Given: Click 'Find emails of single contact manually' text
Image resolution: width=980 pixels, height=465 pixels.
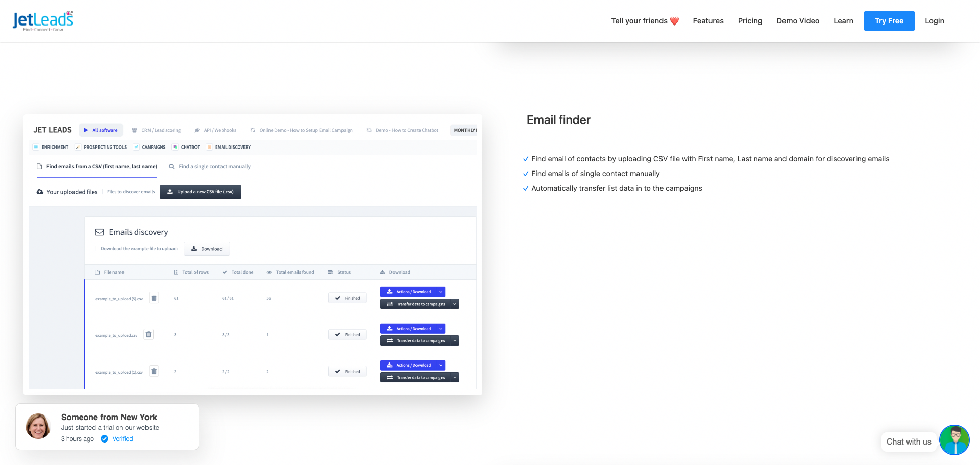Looking at the screenshot, I should pos(595,174).
